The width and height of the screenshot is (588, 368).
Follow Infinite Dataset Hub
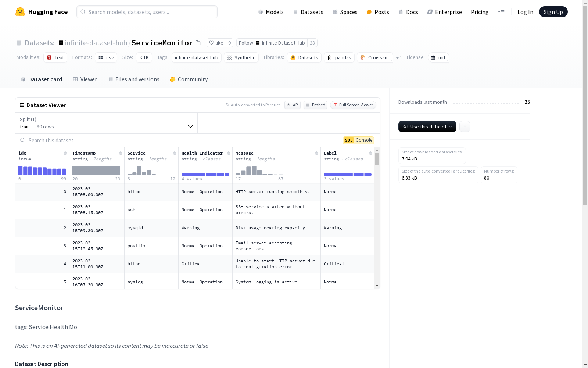coord(272,43)
